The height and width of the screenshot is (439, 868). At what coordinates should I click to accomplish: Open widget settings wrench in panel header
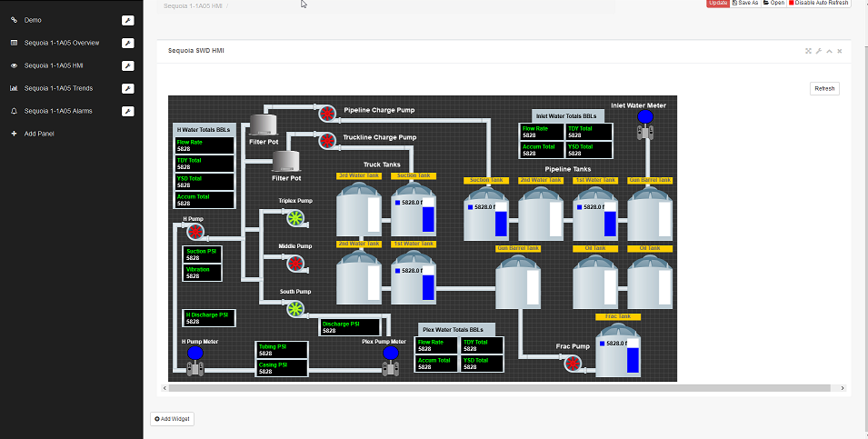point(819,51)
